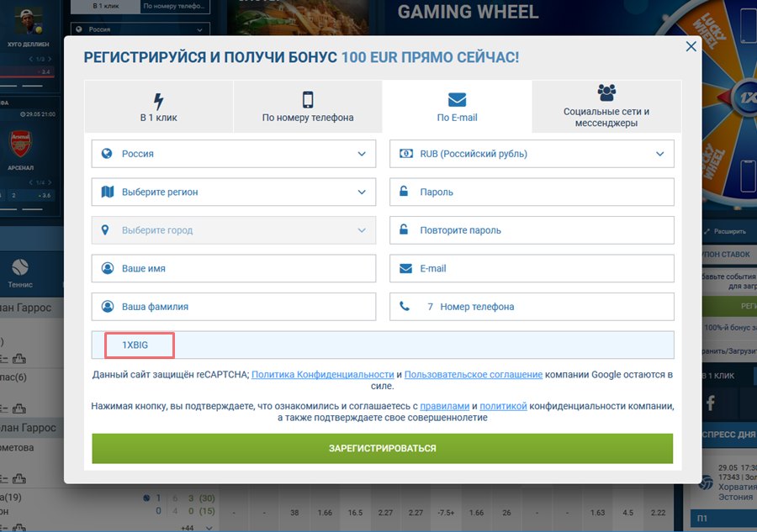Click the people group icon for social networks

[606, 92]
